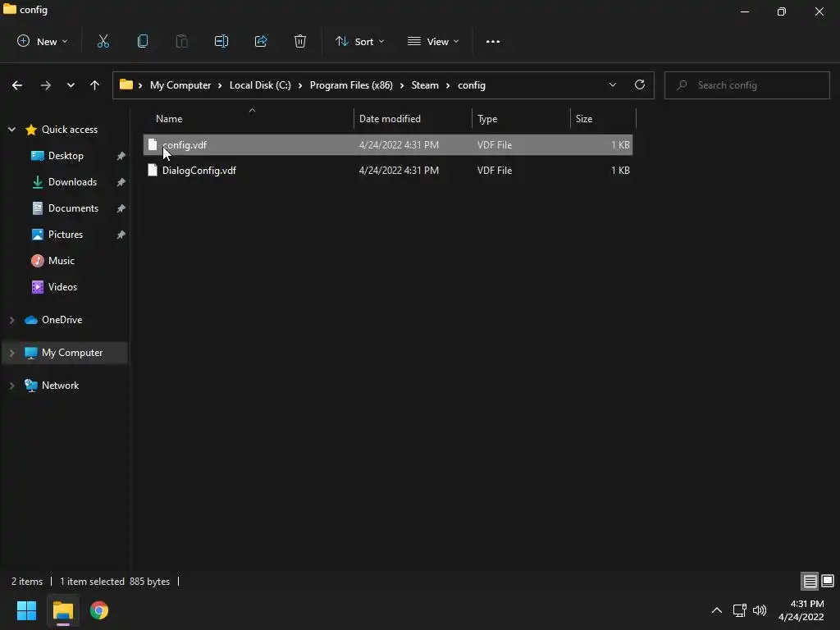The image size is (840, 630).
Task: Click config in the breadcrumb path
Action: [x=472, y=85]
